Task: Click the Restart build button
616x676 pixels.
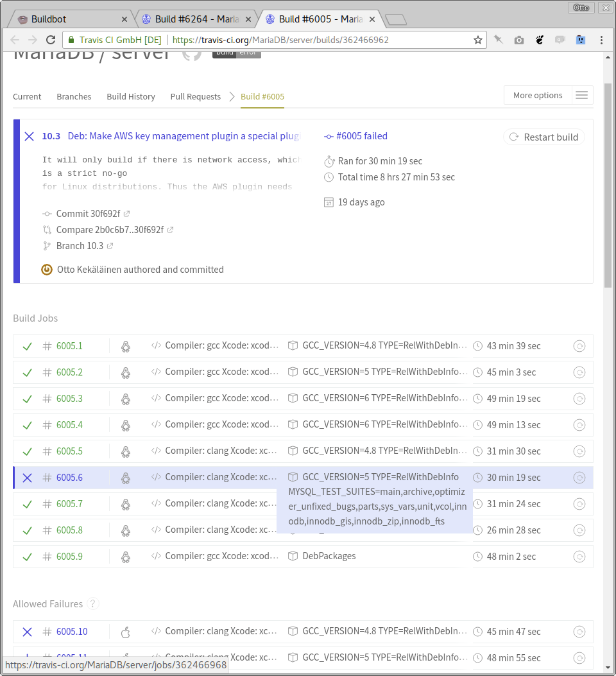Action: (544, 137)
